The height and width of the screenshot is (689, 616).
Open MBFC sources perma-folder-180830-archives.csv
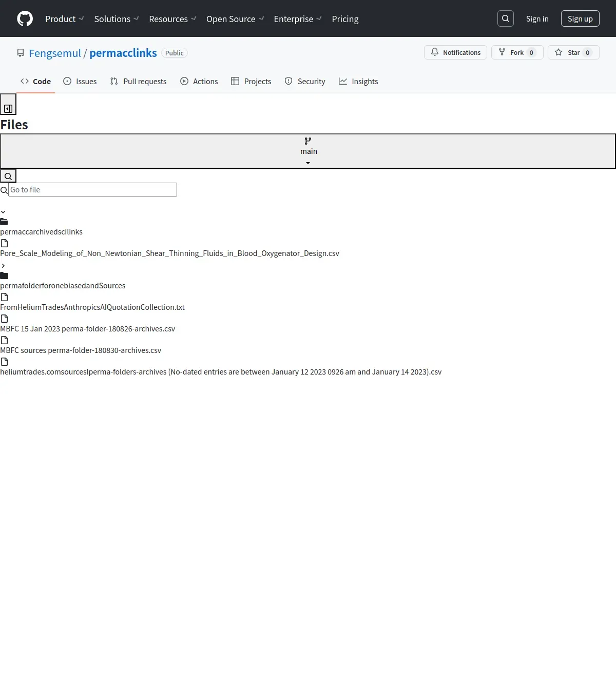point(81,350)
